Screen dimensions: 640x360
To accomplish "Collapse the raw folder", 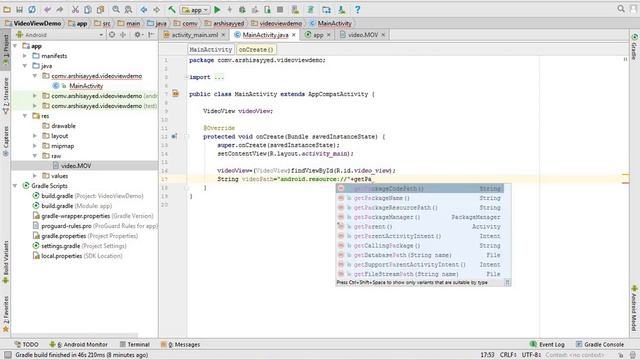I will coord(35,156).
